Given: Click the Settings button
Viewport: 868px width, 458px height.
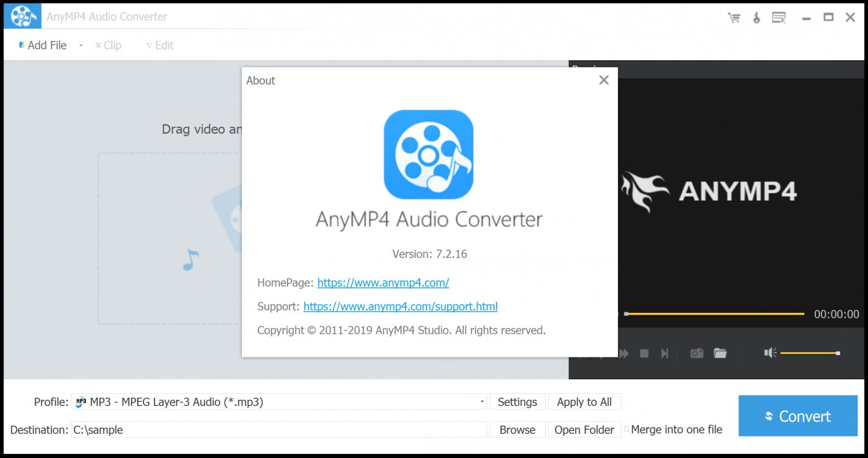Looking at the screenshot, I should pyautogui.click(x=517, y=402).
